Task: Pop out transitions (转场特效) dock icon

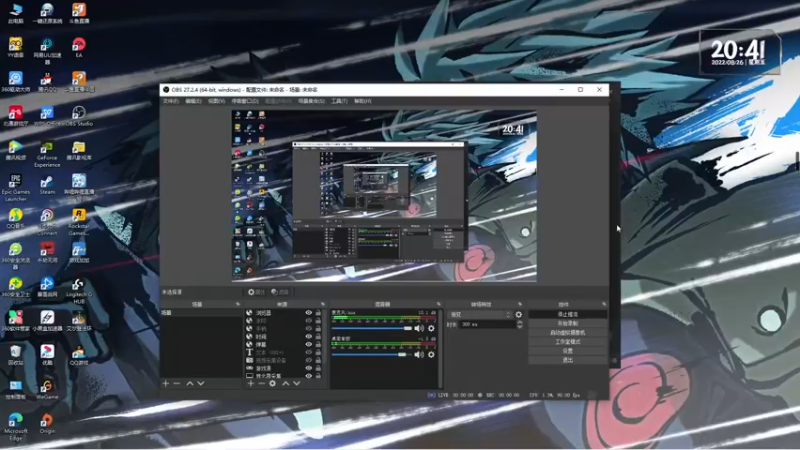Action: [520, 304]
